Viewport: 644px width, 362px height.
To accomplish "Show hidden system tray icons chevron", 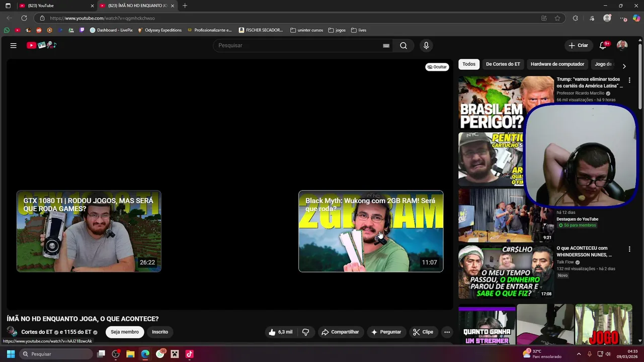I will tap(578, 354).
